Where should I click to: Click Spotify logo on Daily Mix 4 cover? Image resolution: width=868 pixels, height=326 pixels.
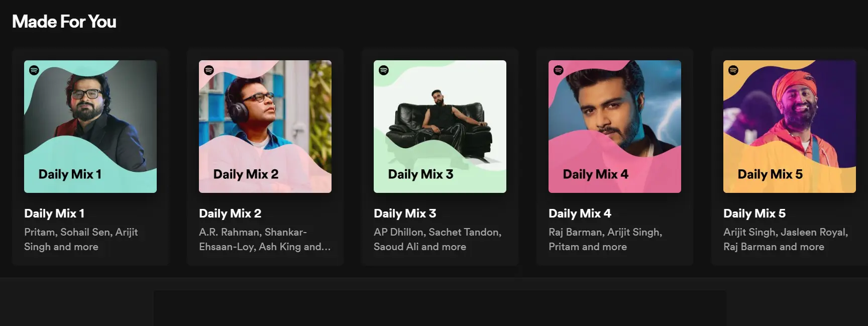click(559, 70)
